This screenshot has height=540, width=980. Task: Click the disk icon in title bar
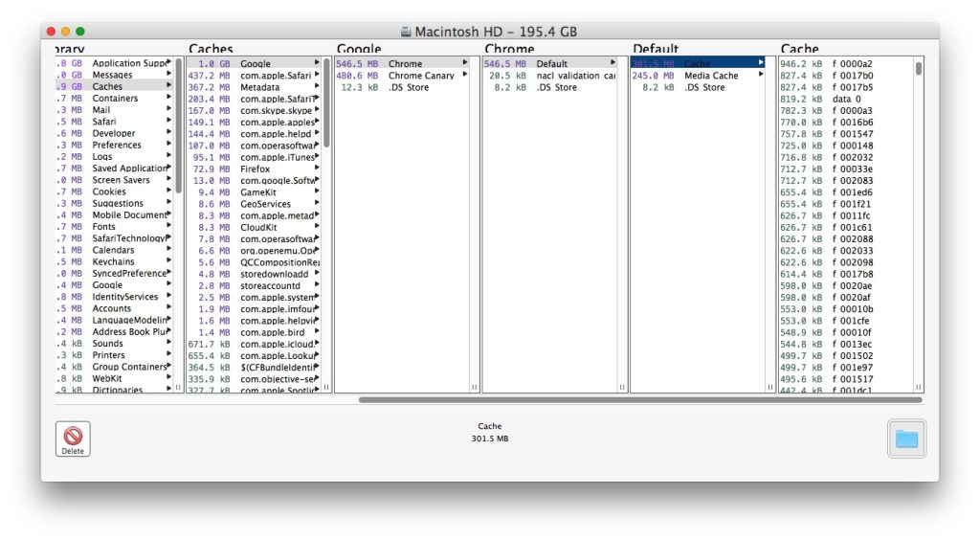point(406,32)
